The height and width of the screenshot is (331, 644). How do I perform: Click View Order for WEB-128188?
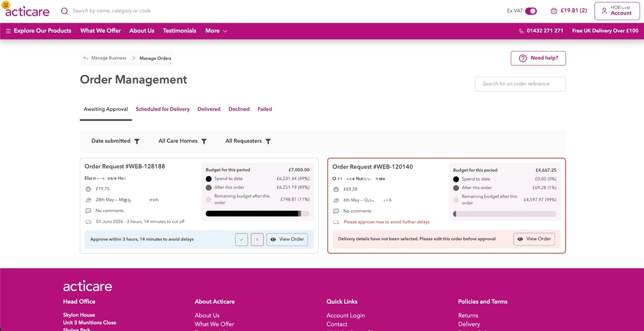[x=287, y=239]
